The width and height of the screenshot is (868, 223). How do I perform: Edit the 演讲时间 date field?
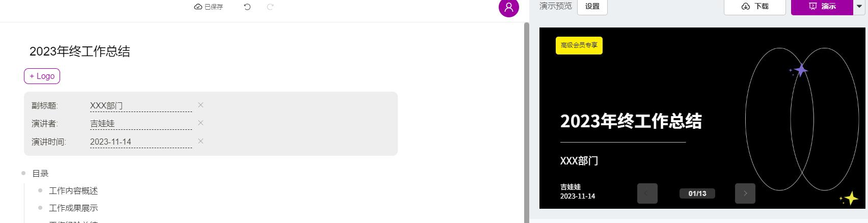coord(141,142)
